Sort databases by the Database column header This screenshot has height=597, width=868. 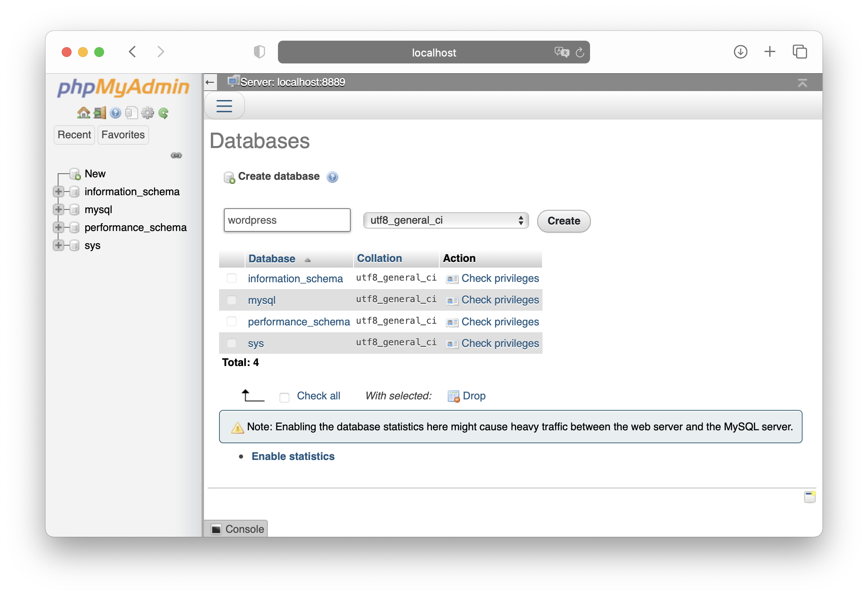[x=271, y=258]
